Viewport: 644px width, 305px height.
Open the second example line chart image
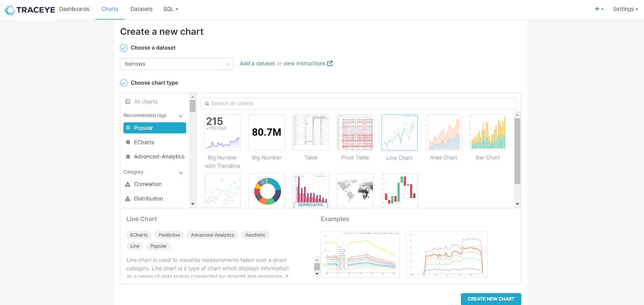pyautogui.click(x=446, y=254)
